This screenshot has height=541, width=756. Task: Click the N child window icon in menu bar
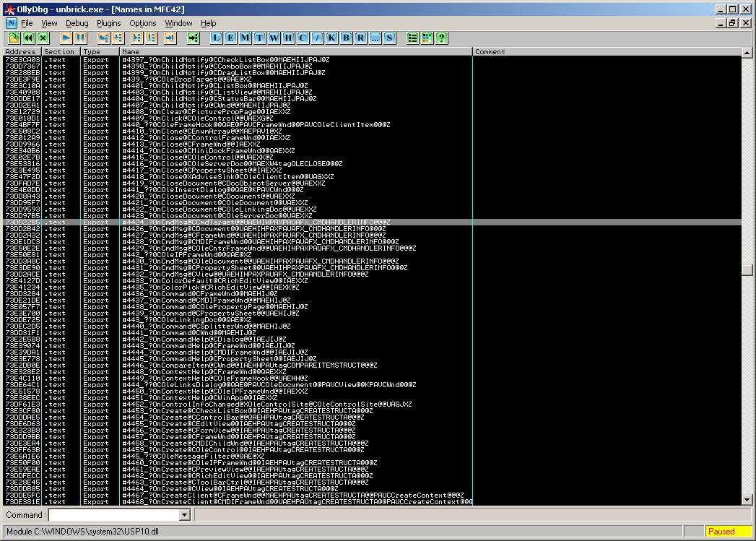pyautogui.click(x=12, y=23)
